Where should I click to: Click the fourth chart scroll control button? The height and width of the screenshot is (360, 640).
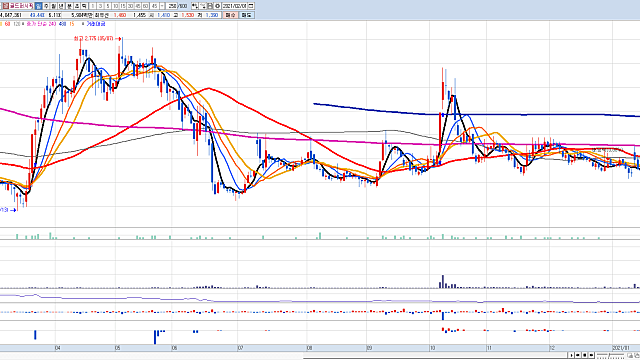coord(591,355)
